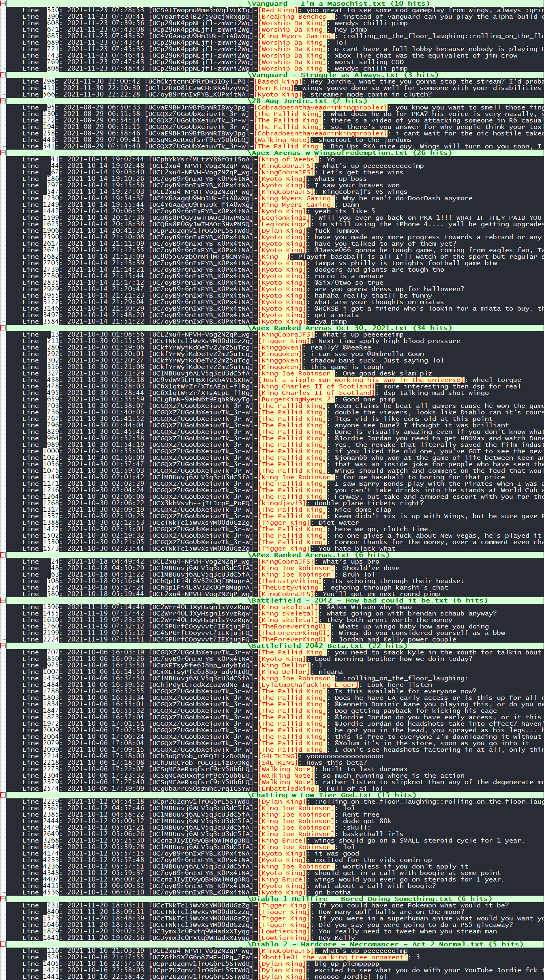Image resolution: width=544 pixels, height=980 pixels.
Task: Collapse 'Diablo 2 - Hardcore - Necromancer' results fold
Action: coord(3,944)
